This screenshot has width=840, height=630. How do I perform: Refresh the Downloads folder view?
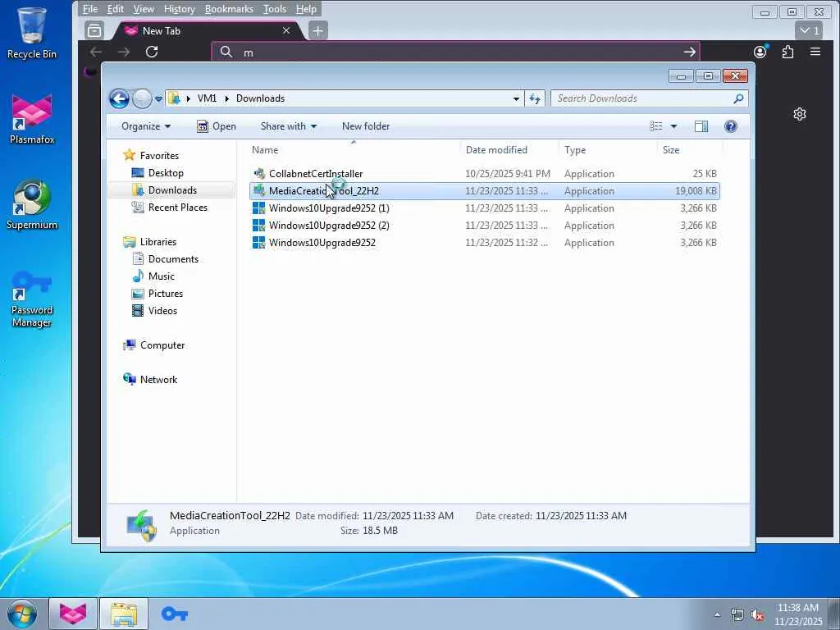[x=535, y=98]
